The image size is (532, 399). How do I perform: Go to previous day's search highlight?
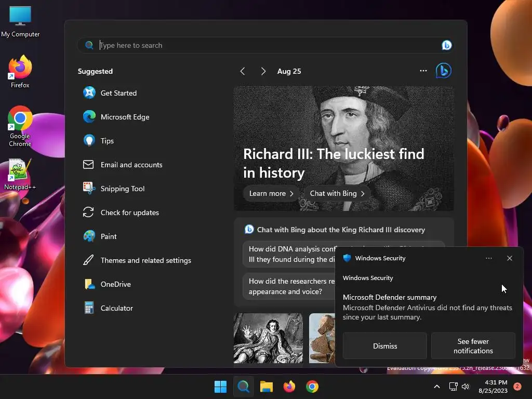click(x=243, y=71)
